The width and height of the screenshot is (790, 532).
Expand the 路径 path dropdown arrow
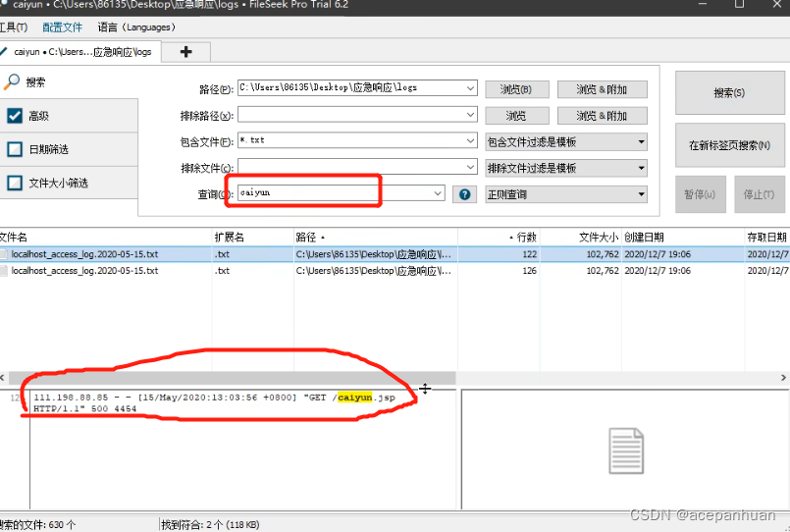[470, 88]
